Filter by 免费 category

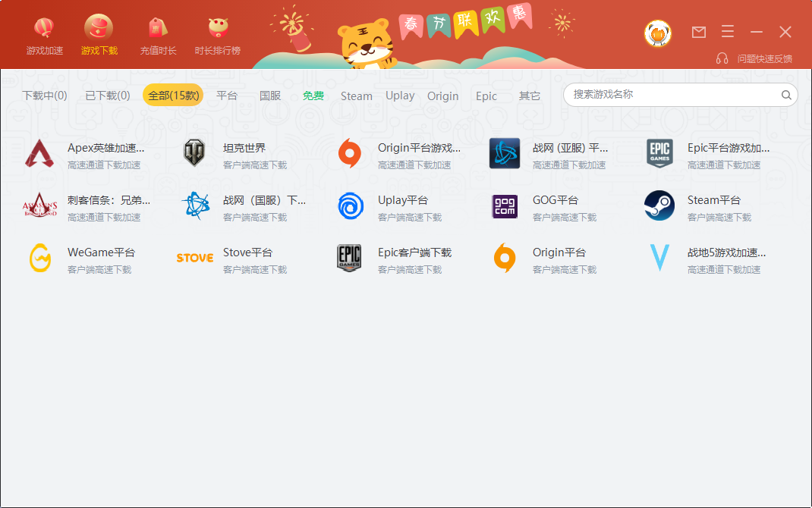click(x=313, y=96)
